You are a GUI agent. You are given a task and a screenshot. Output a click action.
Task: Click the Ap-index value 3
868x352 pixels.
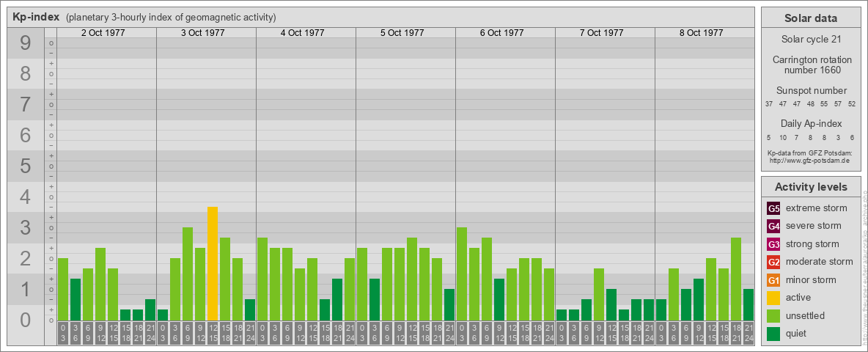pos(839,137)
